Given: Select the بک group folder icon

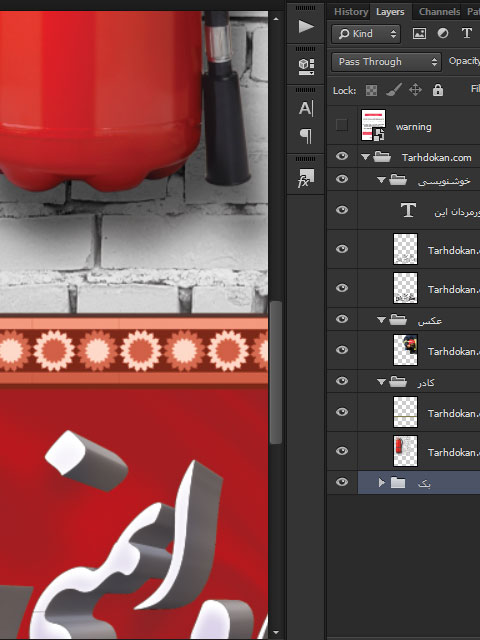Looking at the screenshot, I should (x=398, y=483).
